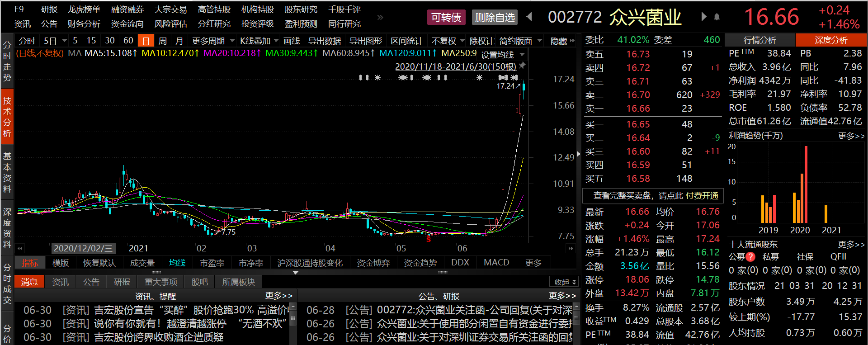The width and height of the screenshot is (868, 345).
Task: Click the down triangle below the indicator bar
Action: click(x=295, y=273)
